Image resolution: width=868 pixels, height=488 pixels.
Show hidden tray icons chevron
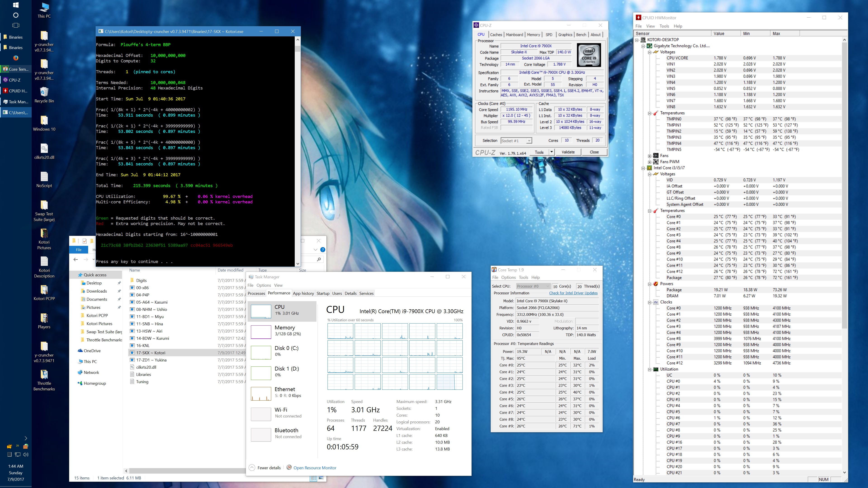click(26, 438)
